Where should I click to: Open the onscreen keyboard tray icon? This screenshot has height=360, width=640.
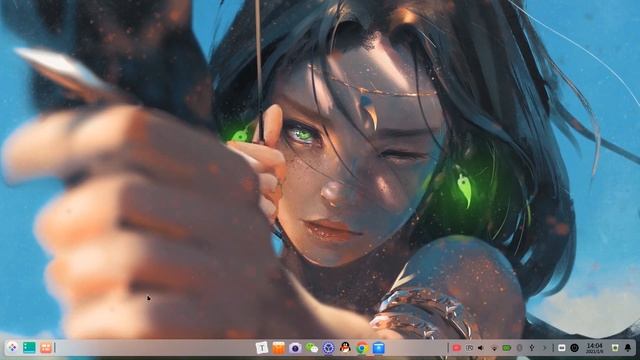coord(562,348)
